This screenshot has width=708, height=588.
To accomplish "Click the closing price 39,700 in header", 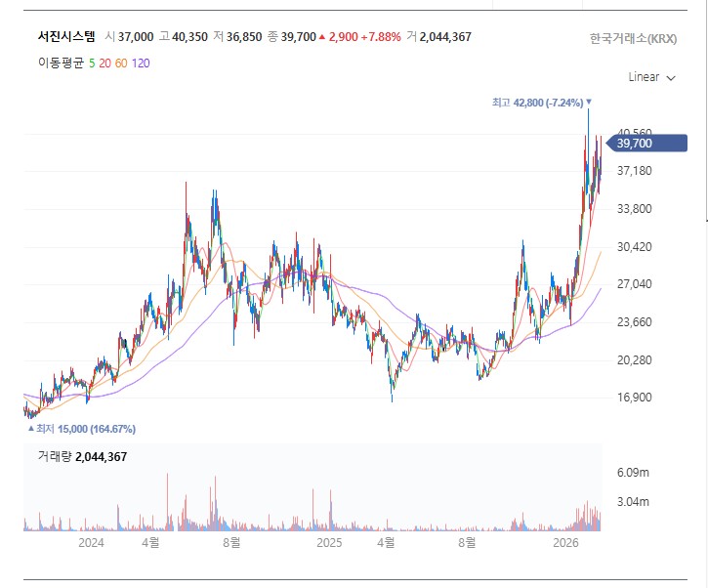I will point(299,37).
